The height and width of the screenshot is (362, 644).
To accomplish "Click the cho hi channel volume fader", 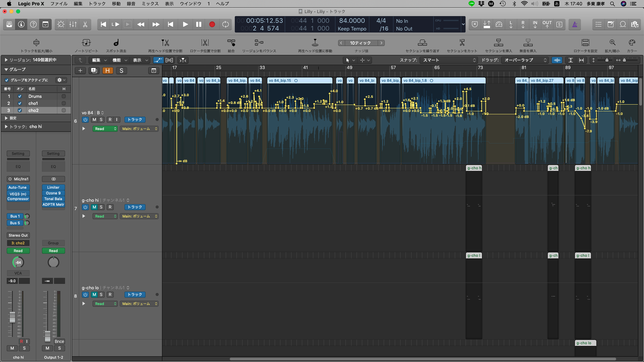I will (12, 317).
